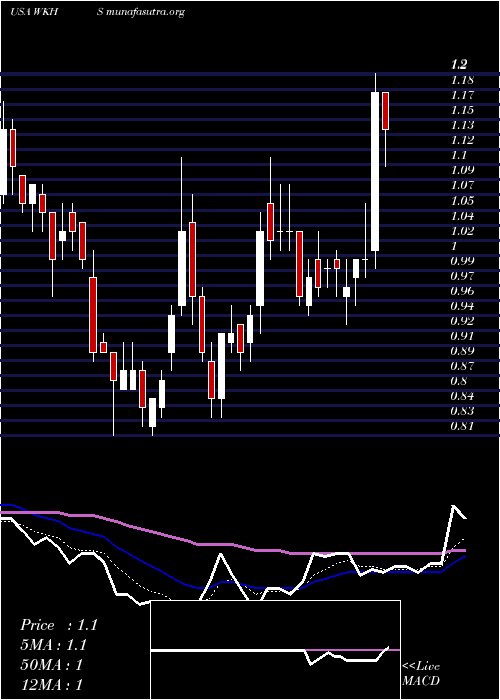Viewport: 500px width, 700px height.
Task: Click the 1.07 price axis label
Action: click(x=462, y=185)
